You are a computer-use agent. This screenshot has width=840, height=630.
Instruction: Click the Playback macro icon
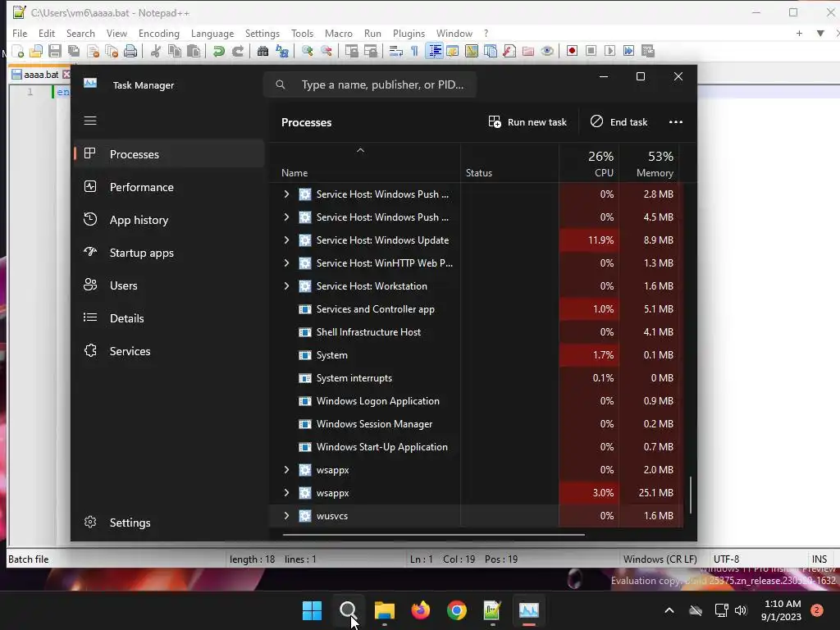(609, 51)
